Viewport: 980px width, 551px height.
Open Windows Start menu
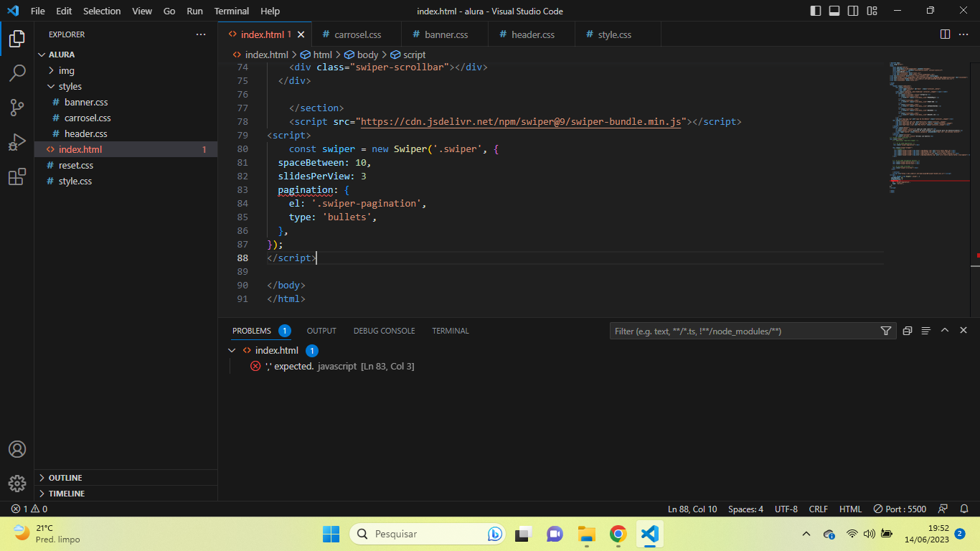point(331,534)
